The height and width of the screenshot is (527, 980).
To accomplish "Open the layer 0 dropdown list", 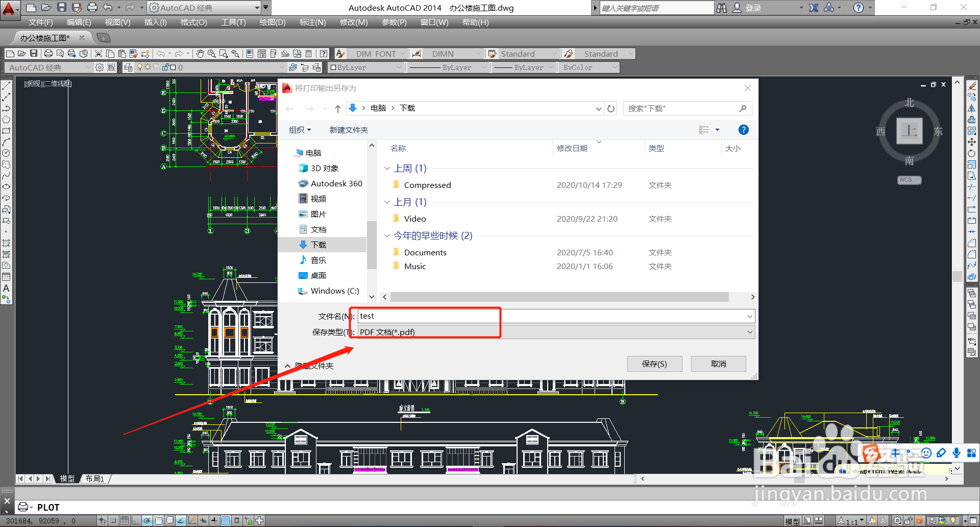I will pyautogui.click(x=282, y=67).
